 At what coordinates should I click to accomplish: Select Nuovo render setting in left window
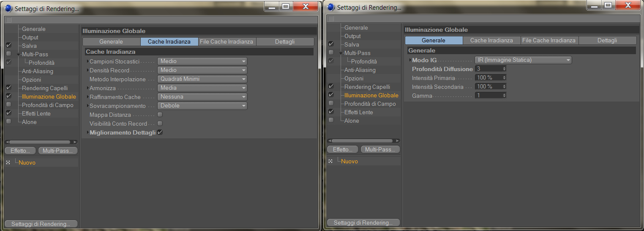(x=27, y=162)
